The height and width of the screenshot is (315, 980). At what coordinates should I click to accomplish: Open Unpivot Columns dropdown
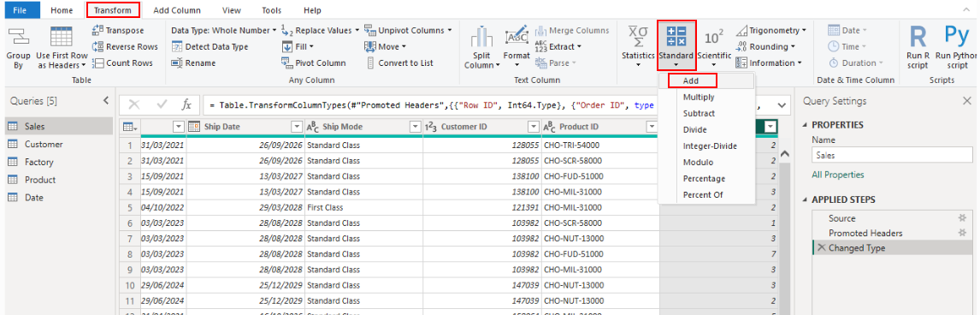point(408,30)
